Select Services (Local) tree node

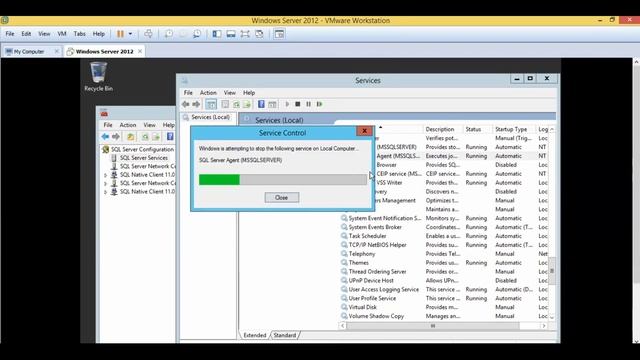tap(210, 117)
